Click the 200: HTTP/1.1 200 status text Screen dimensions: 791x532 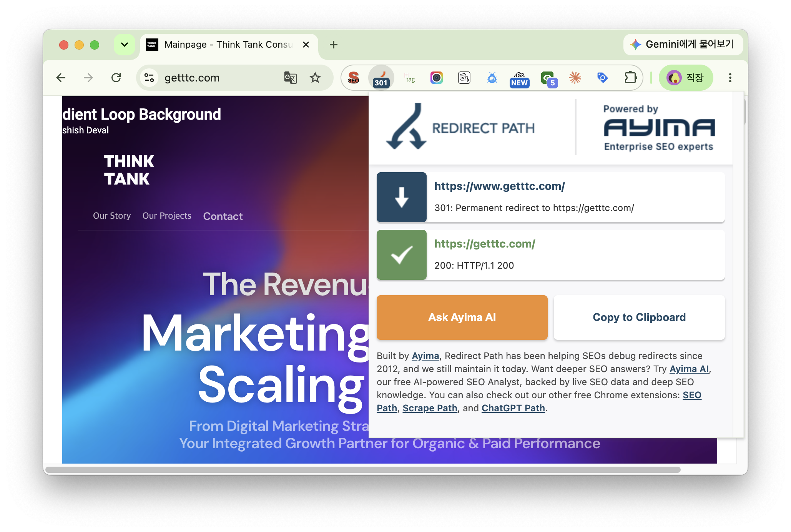click(x=474, y=266)
